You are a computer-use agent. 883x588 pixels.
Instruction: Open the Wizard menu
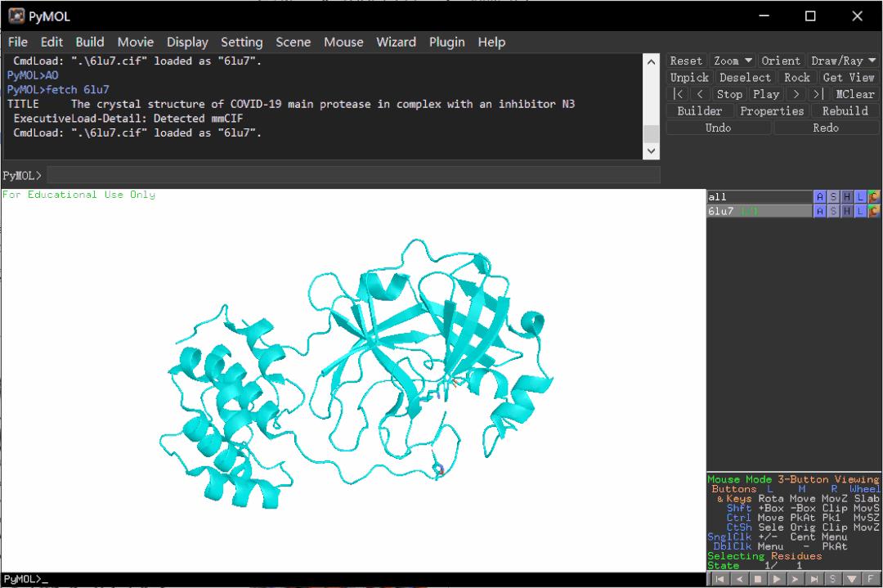point(396,42)
